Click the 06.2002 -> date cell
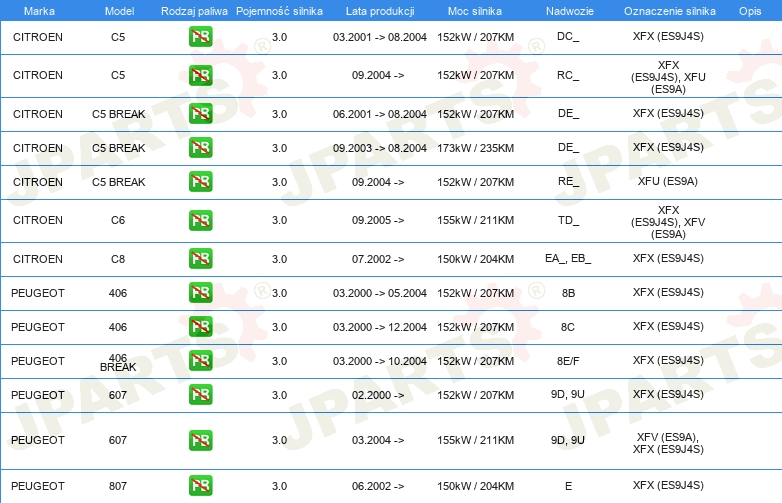Image resolution: width=782 pixels, height=503 pixels. pyautogui.click(x=378, y=486)
